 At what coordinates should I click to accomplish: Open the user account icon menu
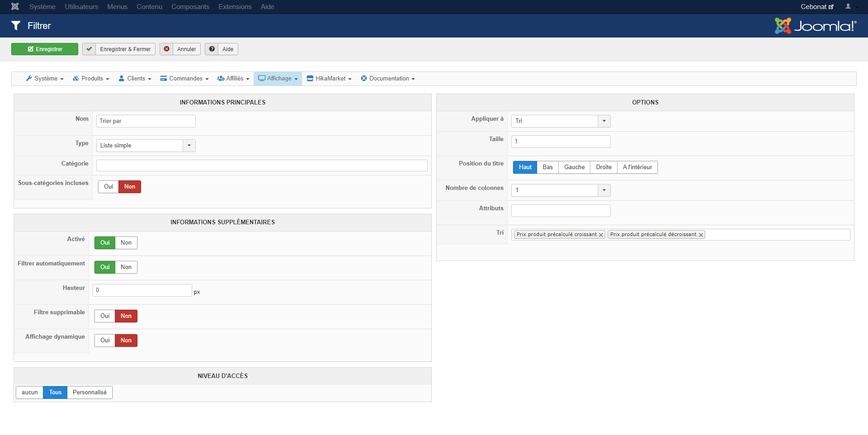click(851, 6)
